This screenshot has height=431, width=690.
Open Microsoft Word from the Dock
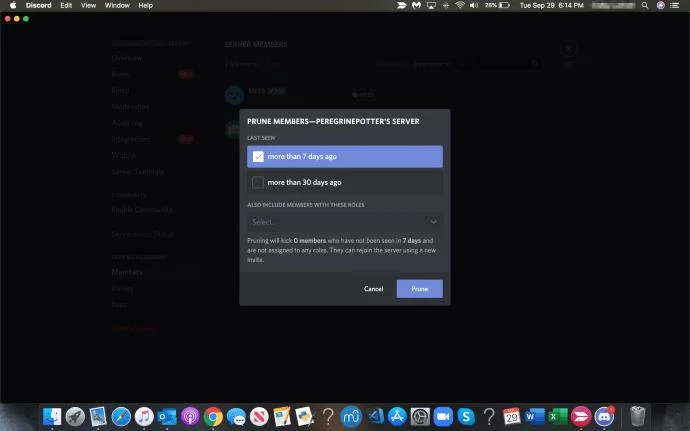(x=535, y=416)
